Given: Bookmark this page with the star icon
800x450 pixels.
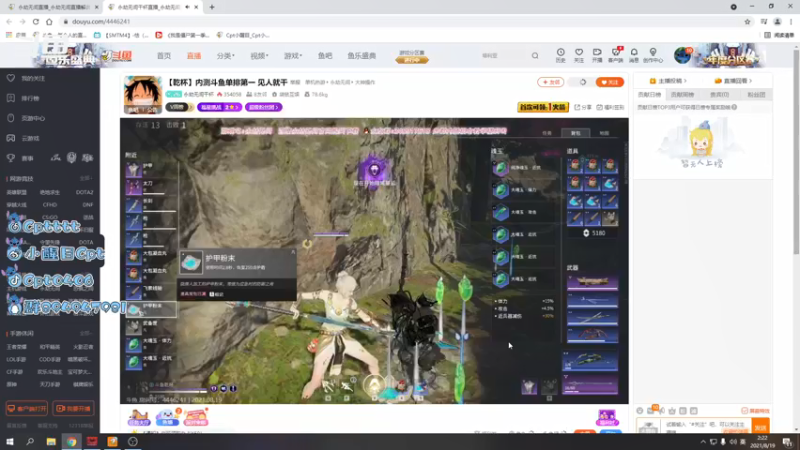Looking at the screenshot, I should (x=747, y=21).
